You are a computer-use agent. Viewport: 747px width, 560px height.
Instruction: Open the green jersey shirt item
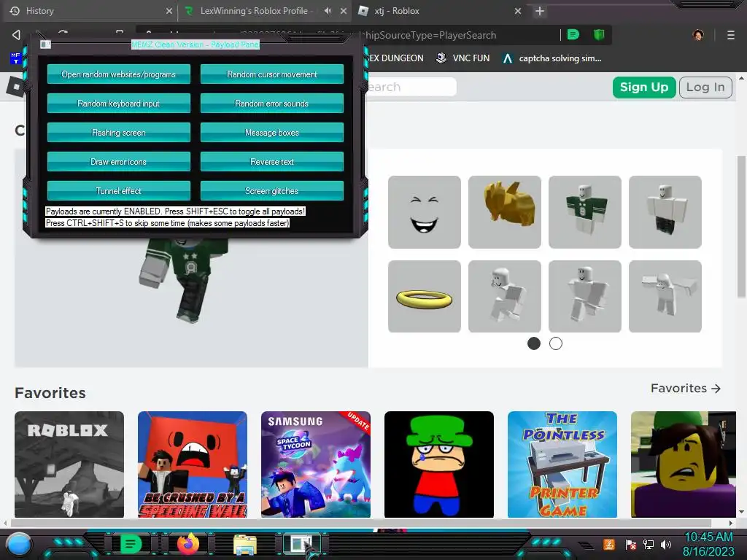(x=584, y=212)
